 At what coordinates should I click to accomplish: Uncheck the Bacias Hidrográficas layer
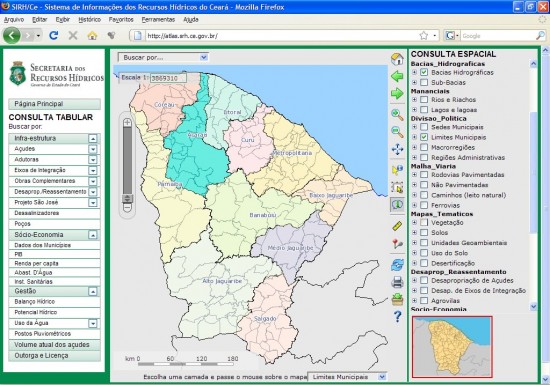[424, 72]
